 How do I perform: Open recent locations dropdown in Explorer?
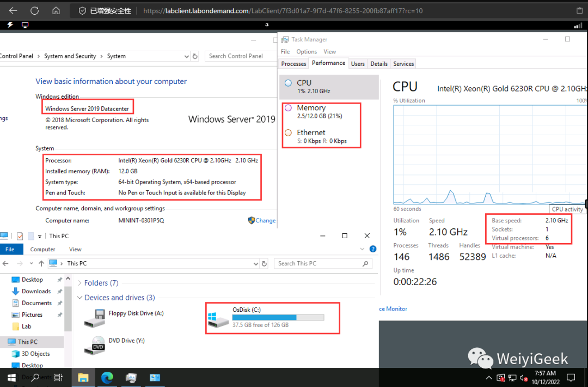pos(31,263)
